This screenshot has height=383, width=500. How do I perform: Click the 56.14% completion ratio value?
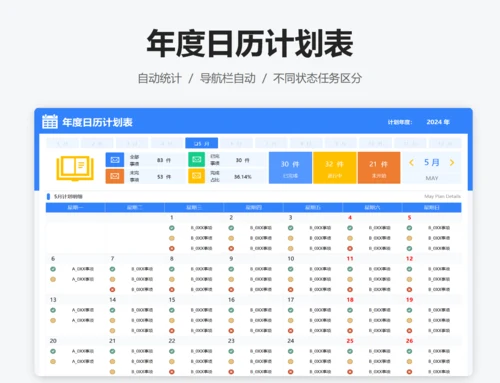point(243,177)
